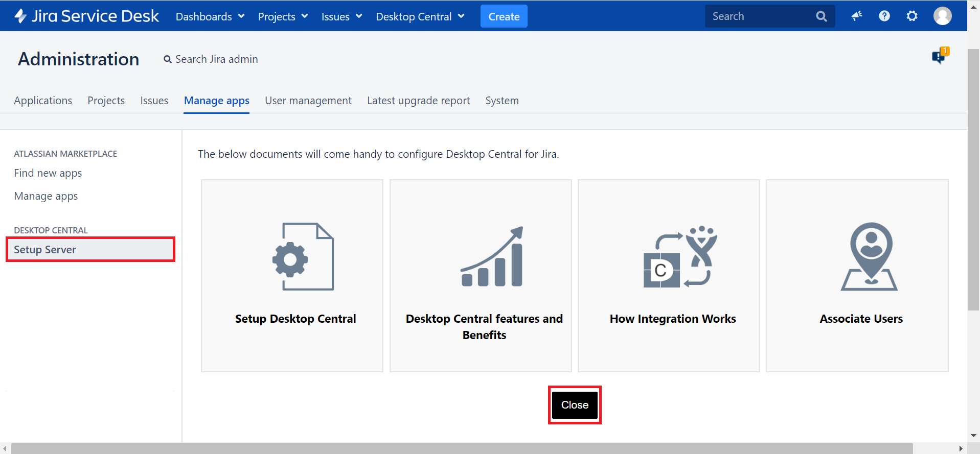The image size is (980, 454).
Task: Click the scroll down arrow
Action: click(974, 436)
